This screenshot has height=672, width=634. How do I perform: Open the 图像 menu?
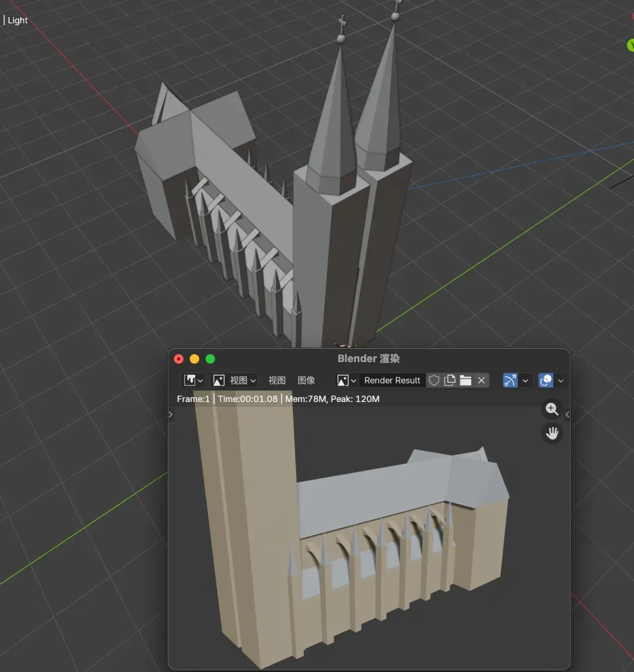306,380
